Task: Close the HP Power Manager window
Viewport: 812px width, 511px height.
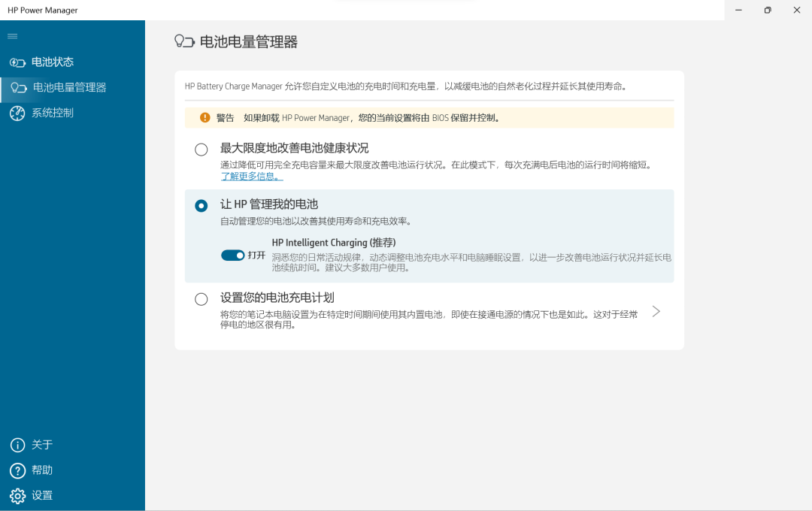Action: click(x=797, y=10)
